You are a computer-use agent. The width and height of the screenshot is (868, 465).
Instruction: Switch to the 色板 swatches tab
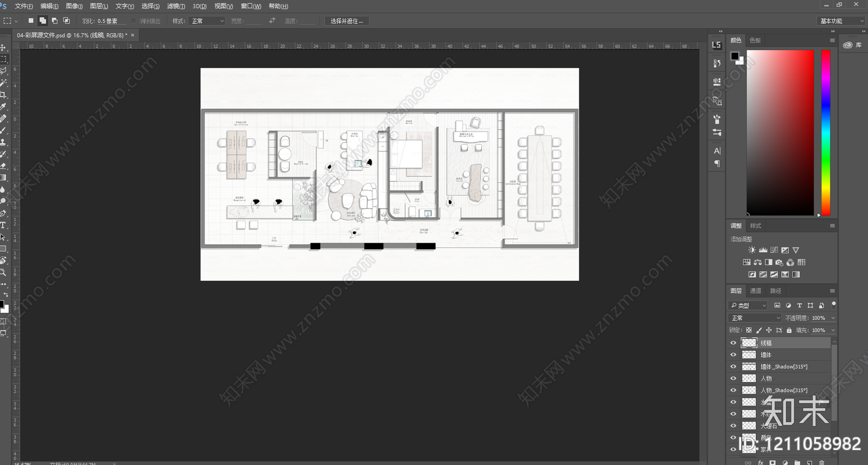tap(755, 40)
